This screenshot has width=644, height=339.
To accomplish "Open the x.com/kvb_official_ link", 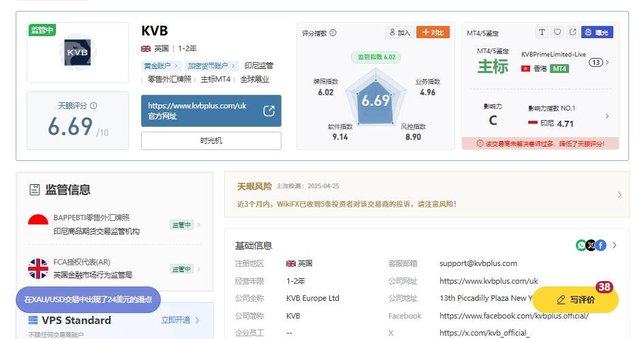I will (485, 333).
